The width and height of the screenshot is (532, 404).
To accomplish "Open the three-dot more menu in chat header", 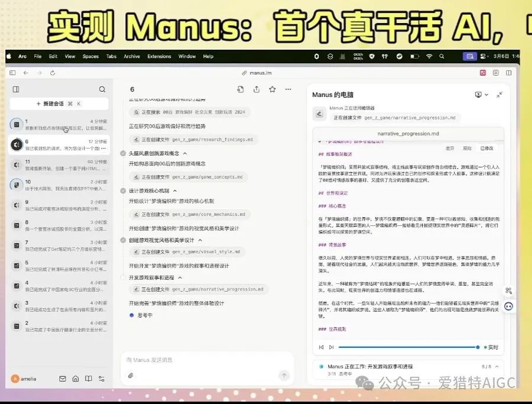I will click(x=288, y=89).
